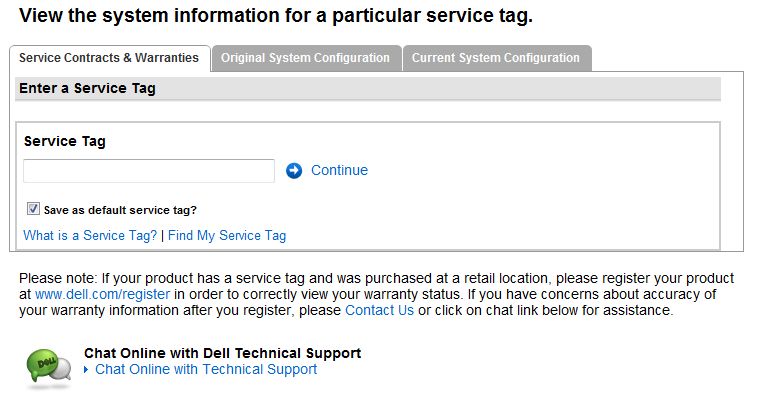Click the 'Service Tag' field label
Viewport: 766px width, 410px height.
65,142
